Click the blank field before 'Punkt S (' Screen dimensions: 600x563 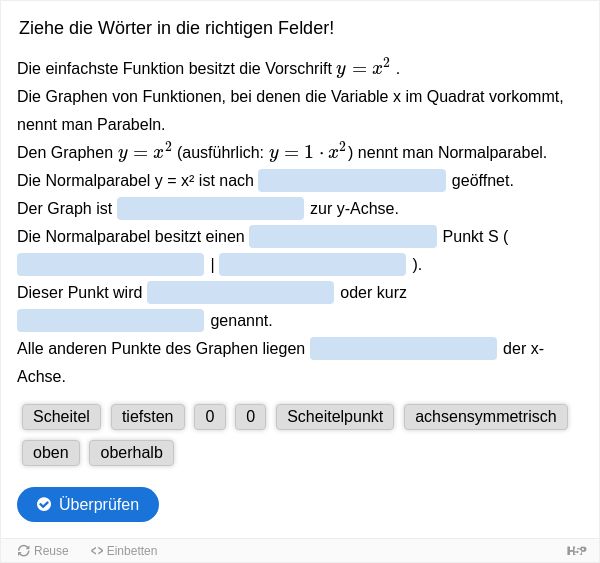[343, 237]
